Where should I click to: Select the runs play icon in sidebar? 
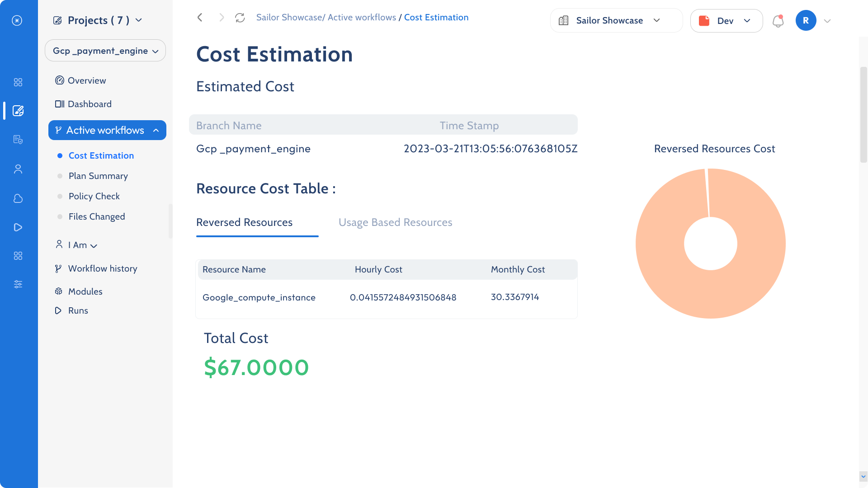point(18,227)
